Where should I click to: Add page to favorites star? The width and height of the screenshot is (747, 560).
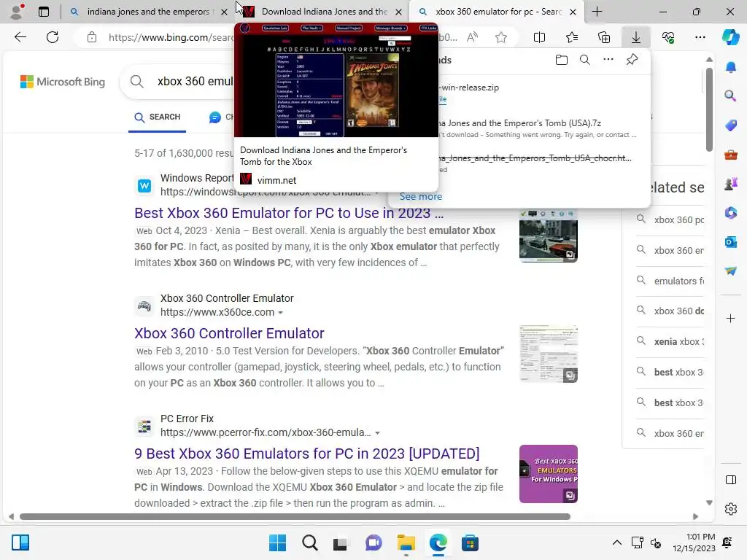(500, 37)
